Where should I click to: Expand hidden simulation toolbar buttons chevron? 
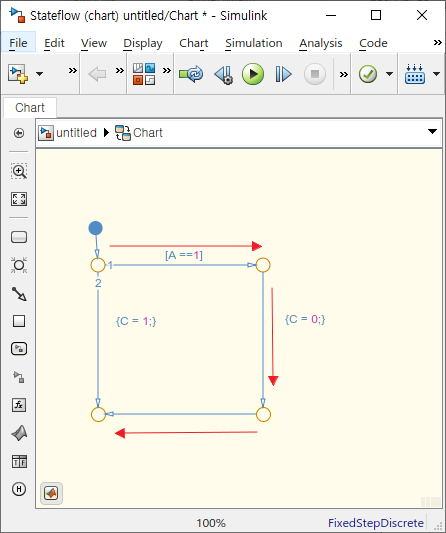(x=344, y=74)
